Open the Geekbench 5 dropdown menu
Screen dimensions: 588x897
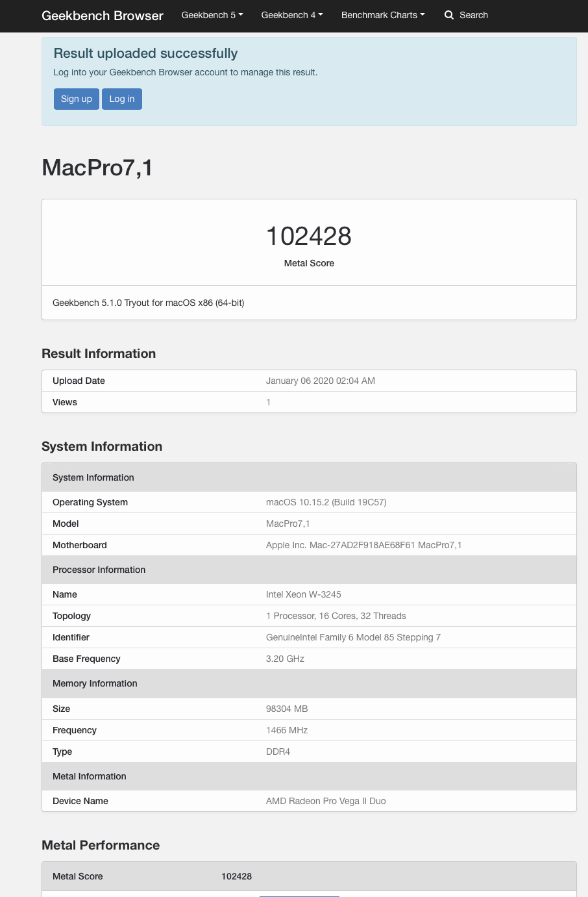click(212, 15)
